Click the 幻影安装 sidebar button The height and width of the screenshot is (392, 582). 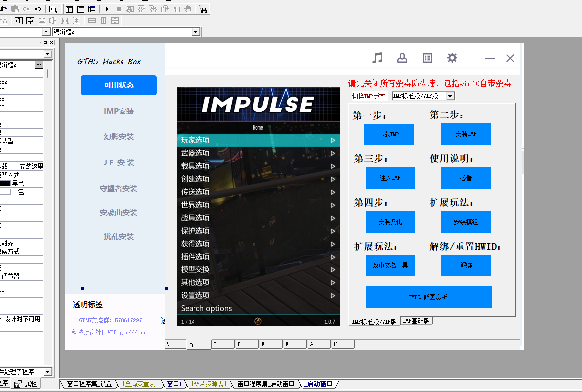[x=119, y=137]
